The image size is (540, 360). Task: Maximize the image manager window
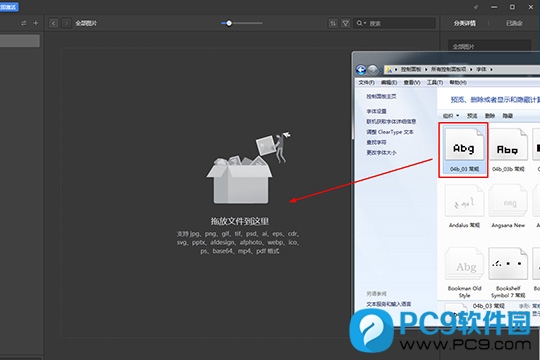pos(512,7)
